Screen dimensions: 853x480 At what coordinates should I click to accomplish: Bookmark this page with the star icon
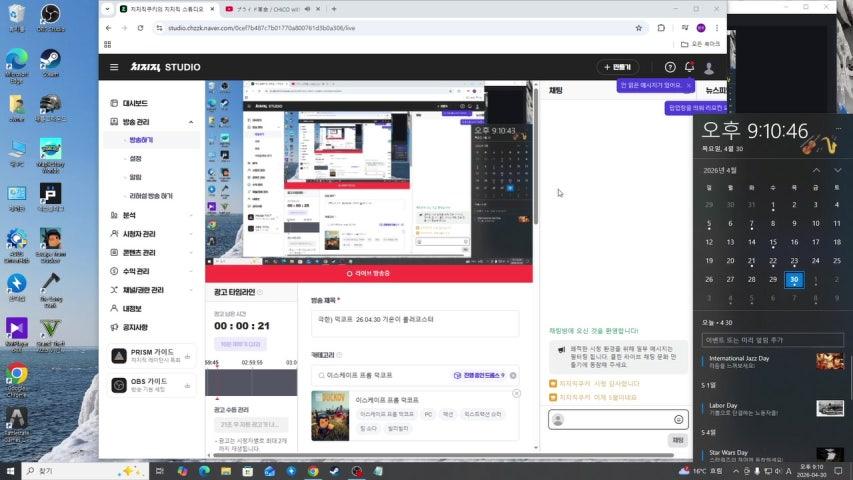click(639, 28)
